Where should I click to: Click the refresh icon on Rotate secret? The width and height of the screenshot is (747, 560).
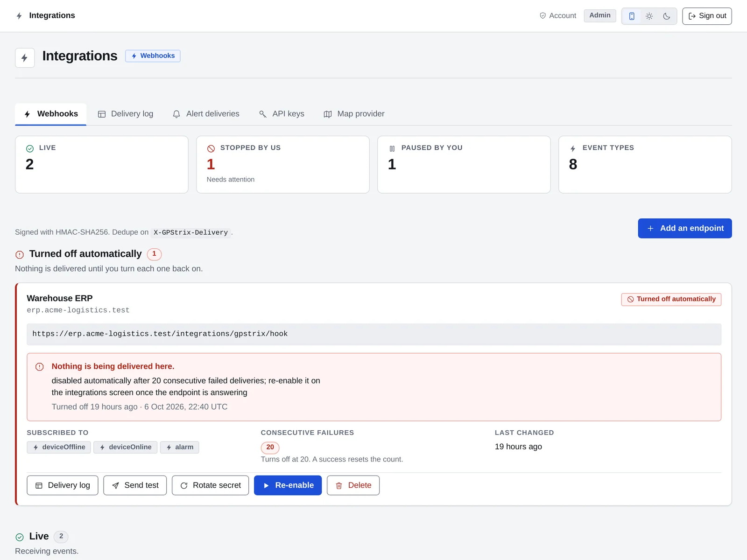(184, 486)
